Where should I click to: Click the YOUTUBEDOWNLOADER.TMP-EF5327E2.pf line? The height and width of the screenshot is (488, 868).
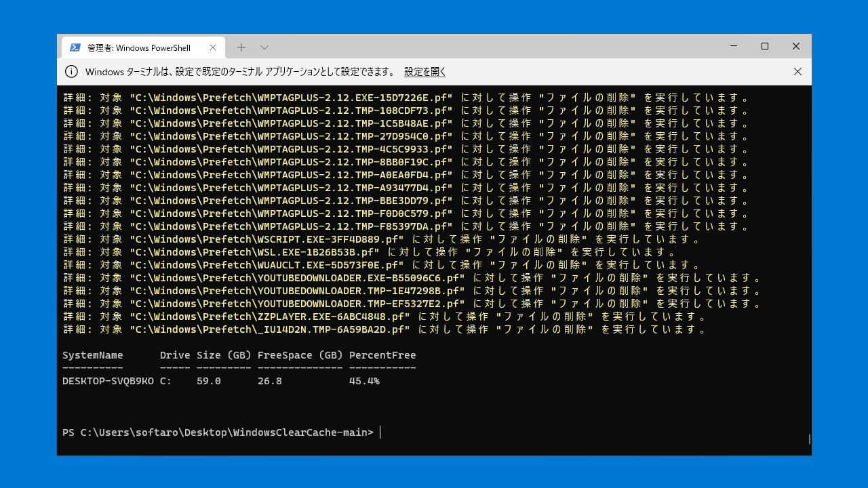412,304
